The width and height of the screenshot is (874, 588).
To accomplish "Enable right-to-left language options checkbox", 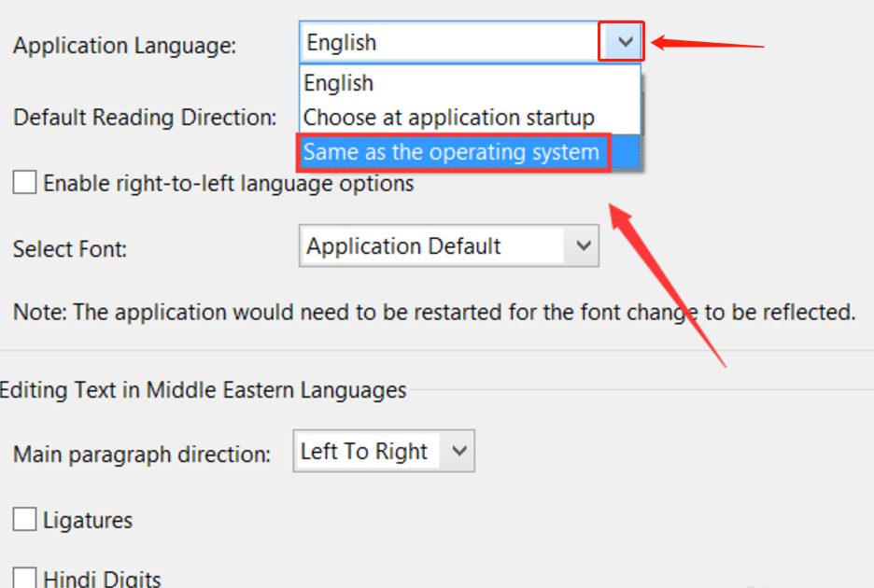I will [25, 183].
